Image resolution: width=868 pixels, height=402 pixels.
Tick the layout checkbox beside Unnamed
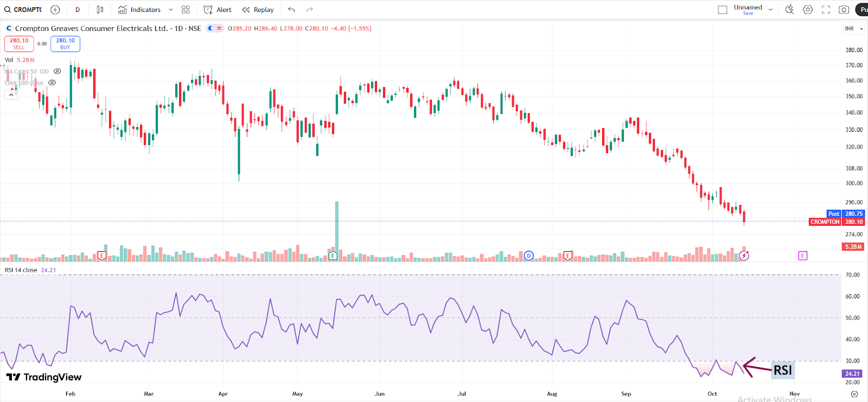pyautogui.click(x=723, y=10)
